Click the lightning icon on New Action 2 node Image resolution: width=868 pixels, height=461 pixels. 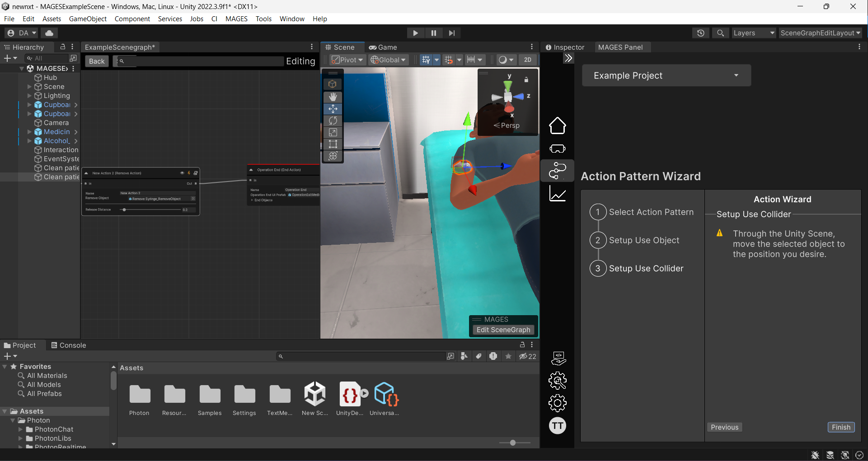pyautogui.click(x=189, y=173)
